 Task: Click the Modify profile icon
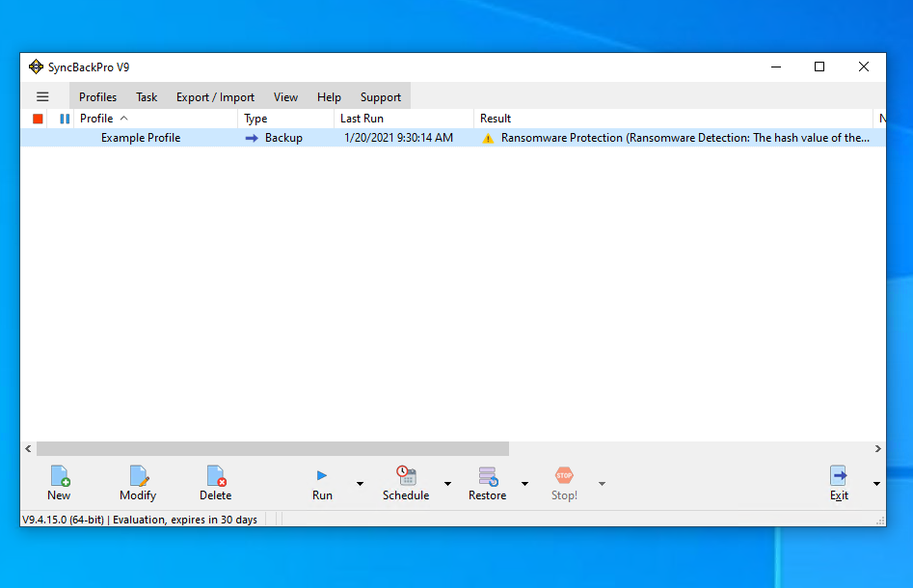[139, 475]
